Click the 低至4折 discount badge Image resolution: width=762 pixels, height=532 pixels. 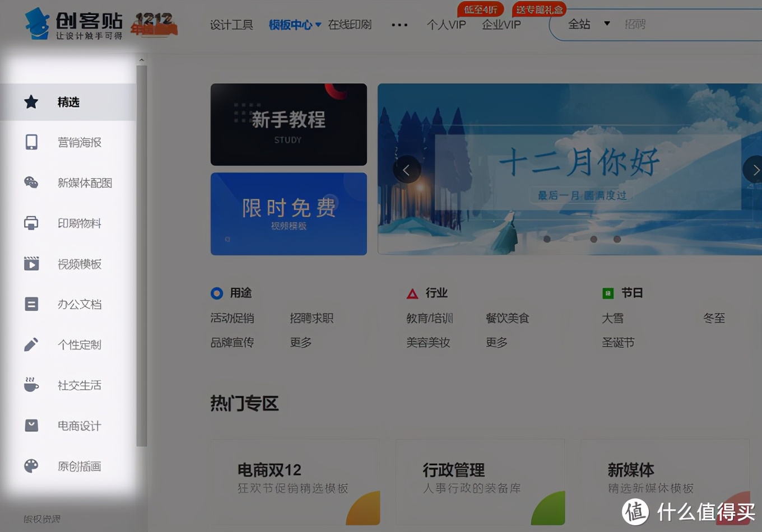tap(481, 10)
